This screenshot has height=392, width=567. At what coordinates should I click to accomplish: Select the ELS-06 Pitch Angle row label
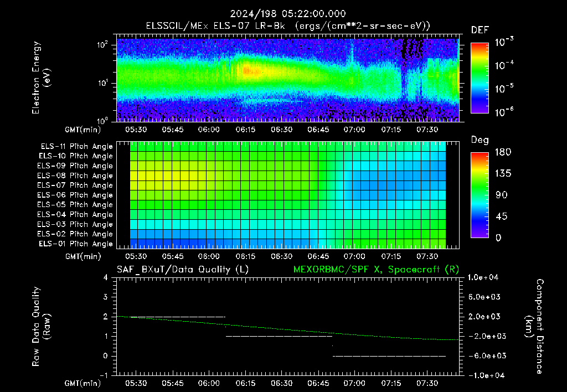click(x=75, y=195)
